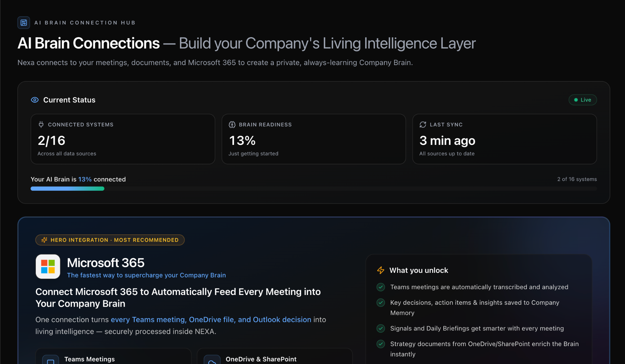
Task: Click 'Just getting started' caption
Action: pyautogui.click(x=253, y=154)
